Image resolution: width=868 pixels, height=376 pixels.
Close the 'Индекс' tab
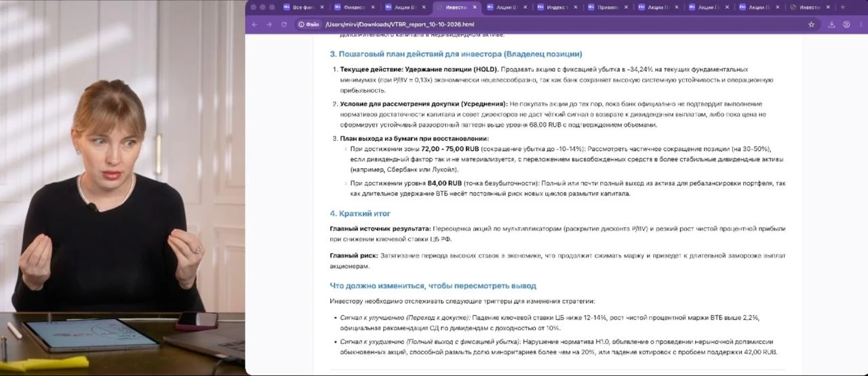point(576,7)
